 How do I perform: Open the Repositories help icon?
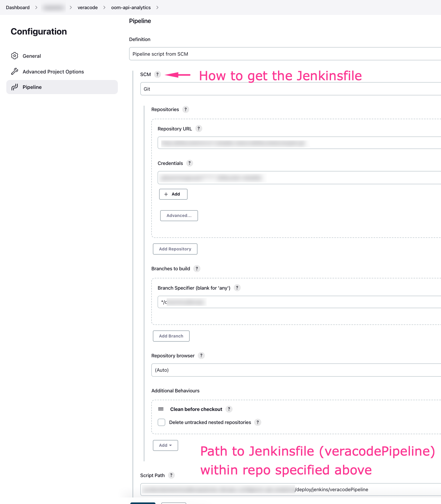point(185,109)
